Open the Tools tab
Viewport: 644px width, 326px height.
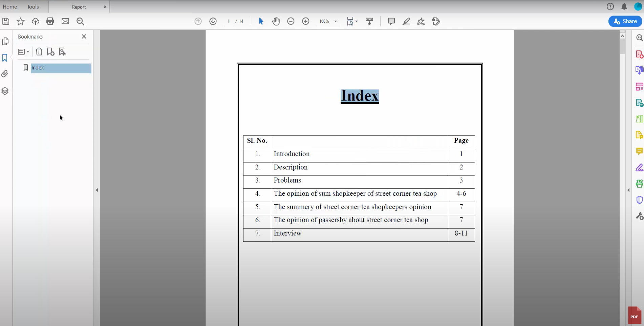point(33,7)
